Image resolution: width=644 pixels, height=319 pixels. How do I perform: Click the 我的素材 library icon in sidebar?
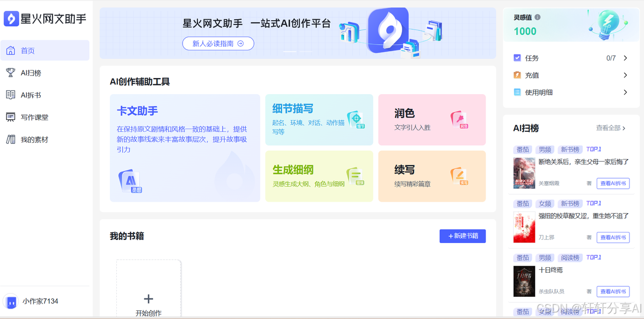(11, 139)
